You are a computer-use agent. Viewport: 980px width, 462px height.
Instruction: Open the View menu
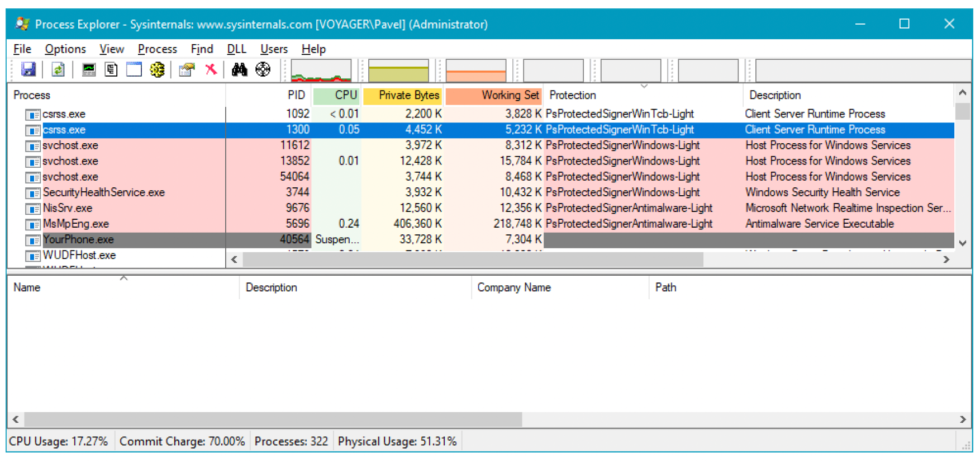point(112,49)
